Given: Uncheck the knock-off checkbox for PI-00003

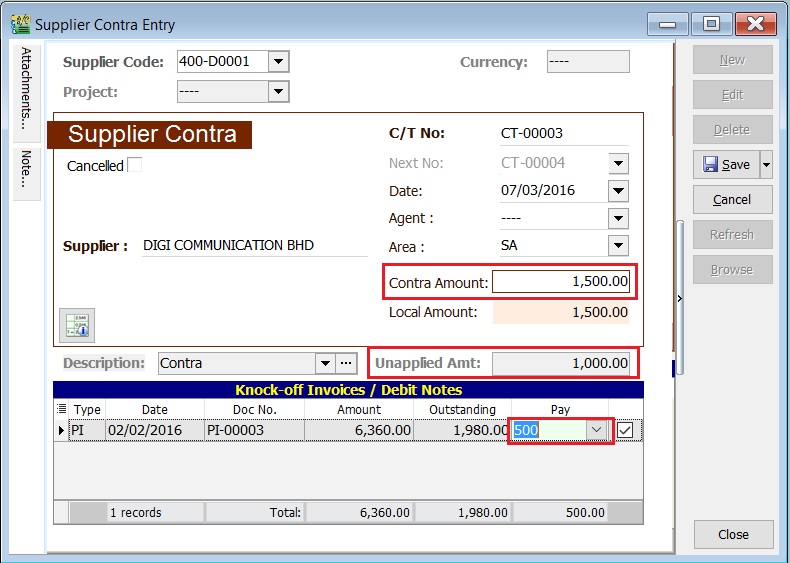Looking at the screenshot, I should pyautogui.click(x=625, y=430).
